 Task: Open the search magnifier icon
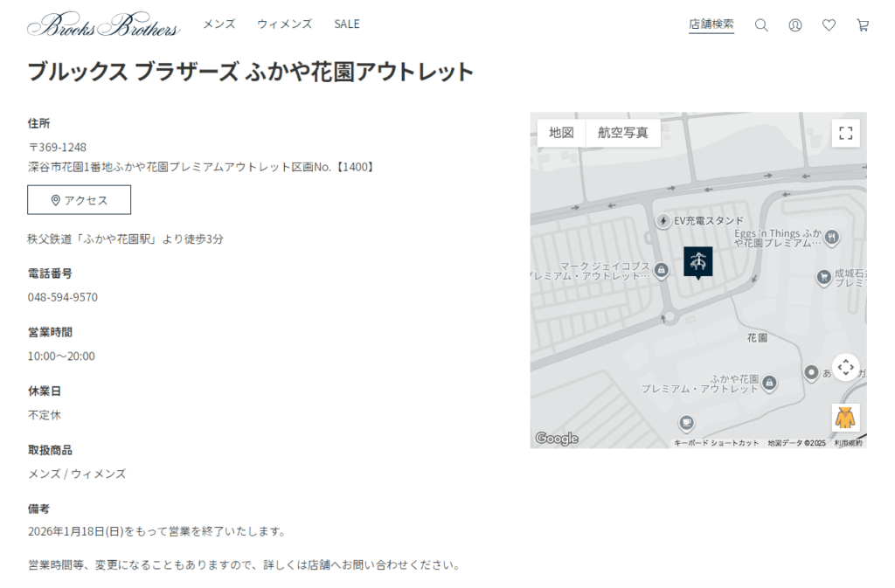pos(761,25)
